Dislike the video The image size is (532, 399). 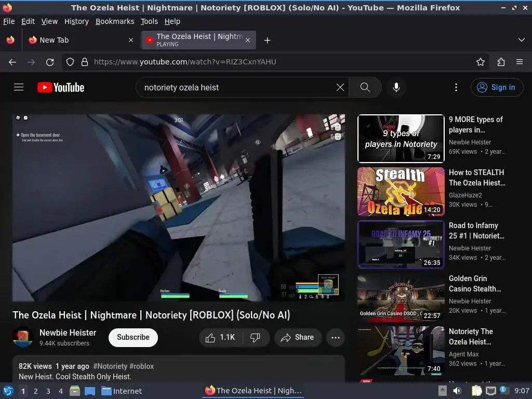(x=256, y=337)
